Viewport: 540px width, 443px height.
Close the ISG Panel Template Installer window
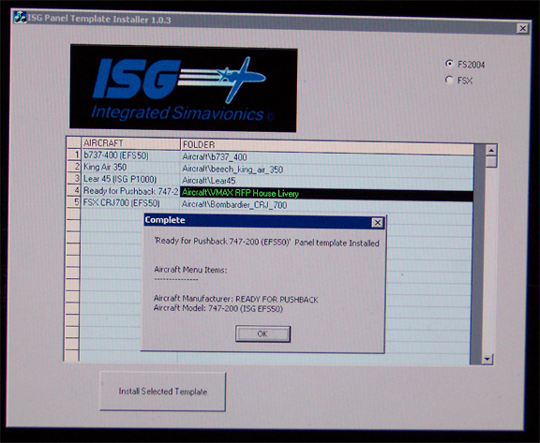pyautogui.click(x=523, y=28)
